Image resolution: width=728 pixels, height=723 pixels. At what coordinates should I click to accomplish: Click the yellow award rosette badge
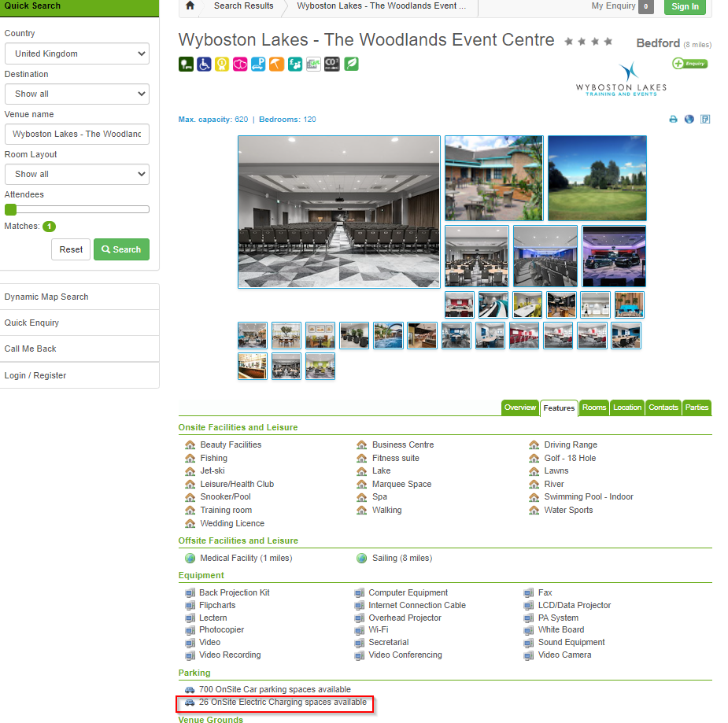coord(222,64)
